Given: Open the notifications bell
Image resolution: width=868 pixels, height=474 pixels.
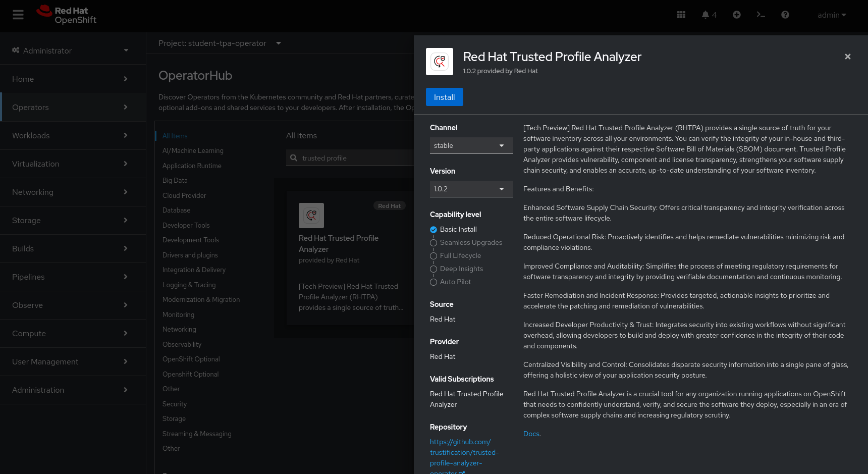Looking at the screenshot, I should (x=706, y=15).
